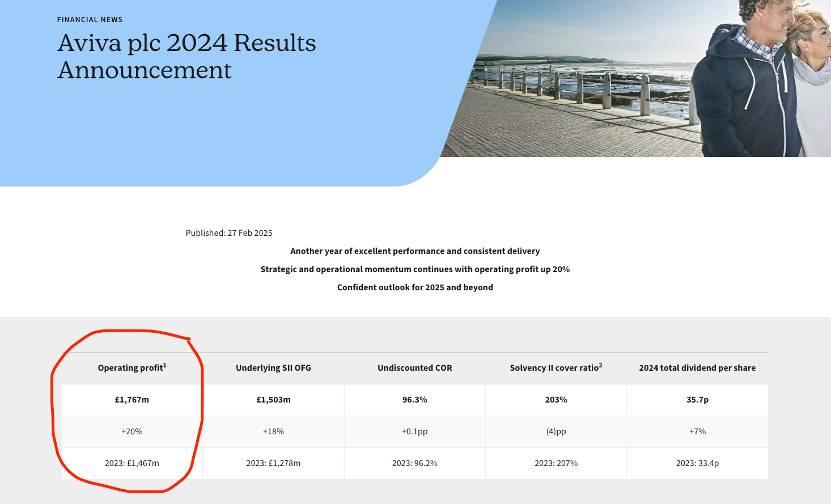The height and width of the screenshot is (504, 831).
Task: Select the line 'Another year of excellent performance and consistent delivery'
Action: pos(415,251)
